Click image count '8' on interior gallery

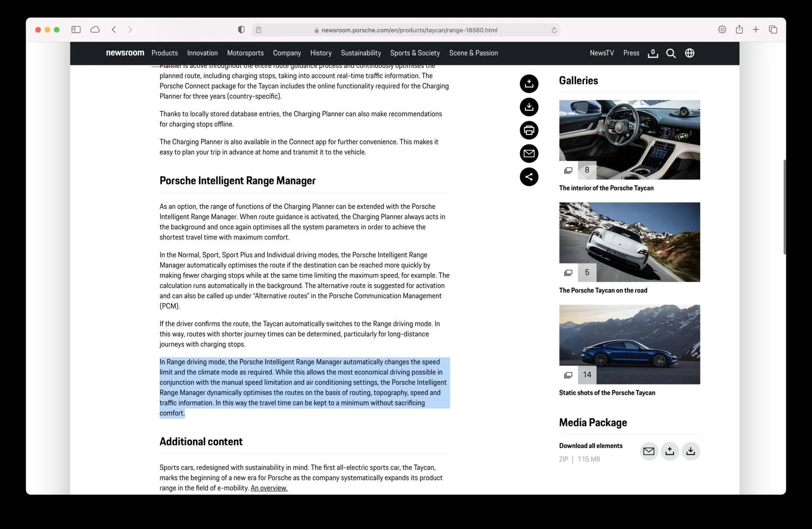(x=587, y=170)
